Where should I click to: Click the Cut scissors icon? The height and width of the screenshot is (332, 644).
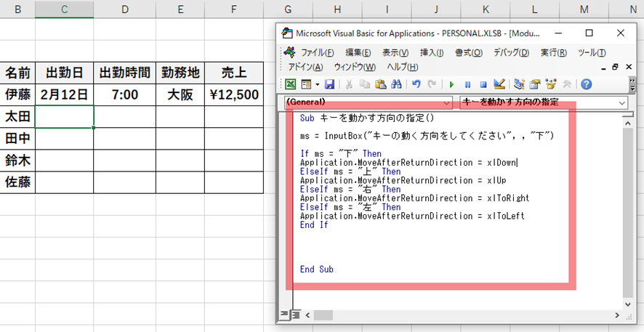pyautogui.click(x=349, y=84)
